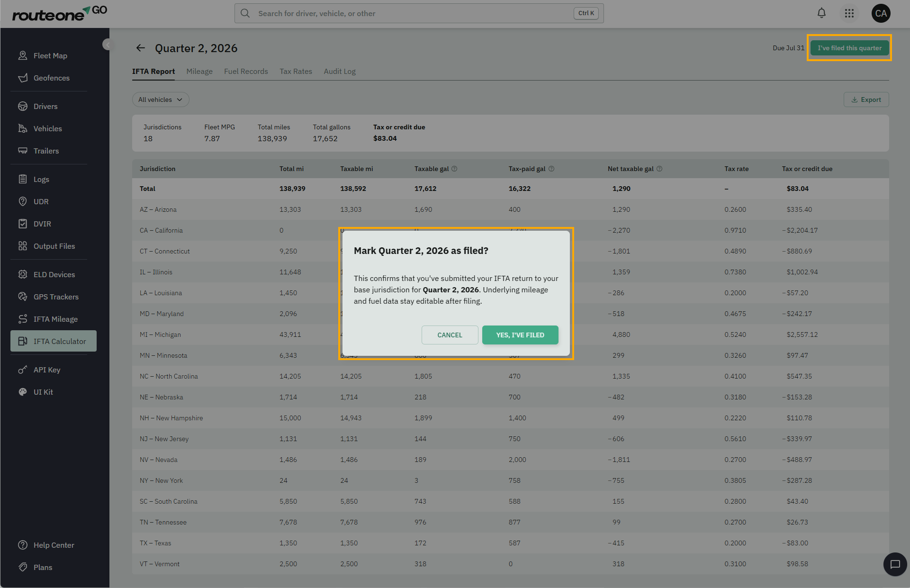
Task: Click the Quarter 2, 2026 heading
Action: tap(196, 48)
